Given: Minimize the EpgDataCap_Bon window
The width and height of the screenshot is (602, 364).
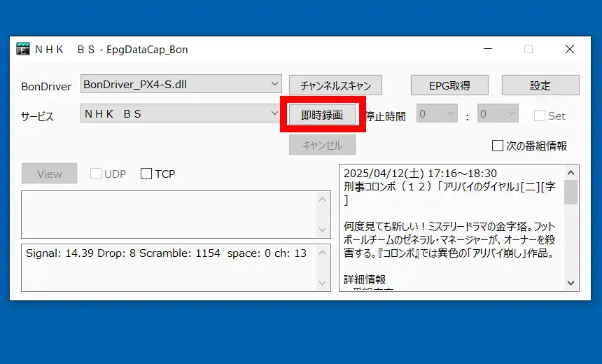Looking at the screenshot, I should click(488, 49).
